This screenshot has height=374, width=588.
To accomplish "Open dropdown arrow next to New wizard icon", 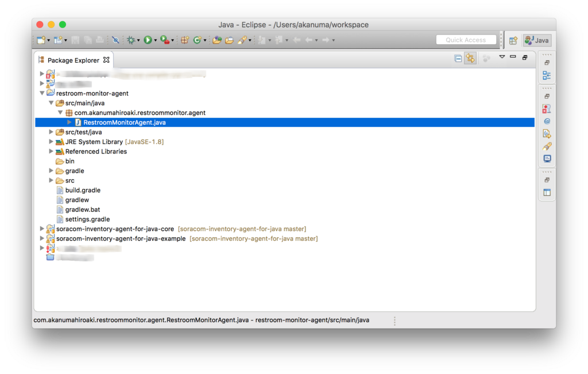I will [48, 41].
